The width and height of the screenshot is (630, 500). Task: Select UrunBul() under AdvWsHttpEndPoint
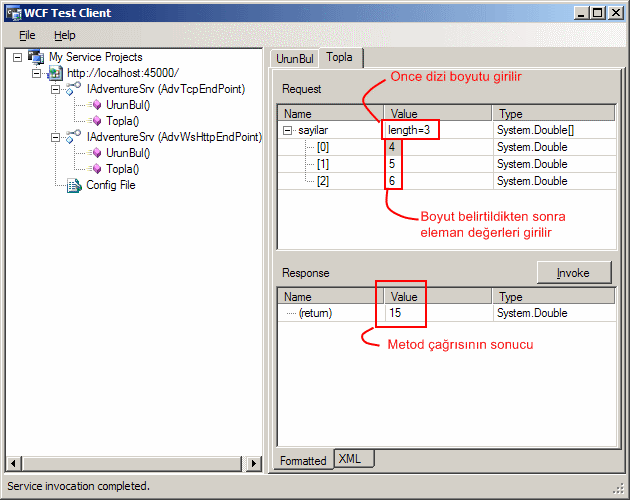tap(127, 153)
